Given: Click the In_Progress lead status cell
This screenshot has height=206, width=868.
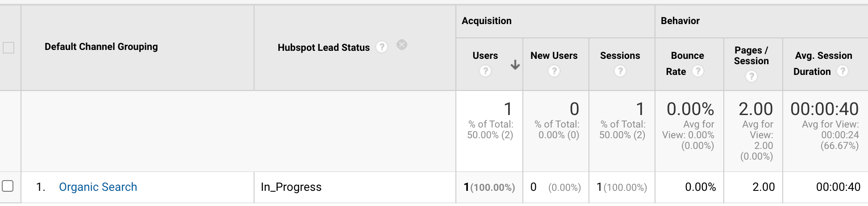Looking at the screenshot, I should click(291, 187).
